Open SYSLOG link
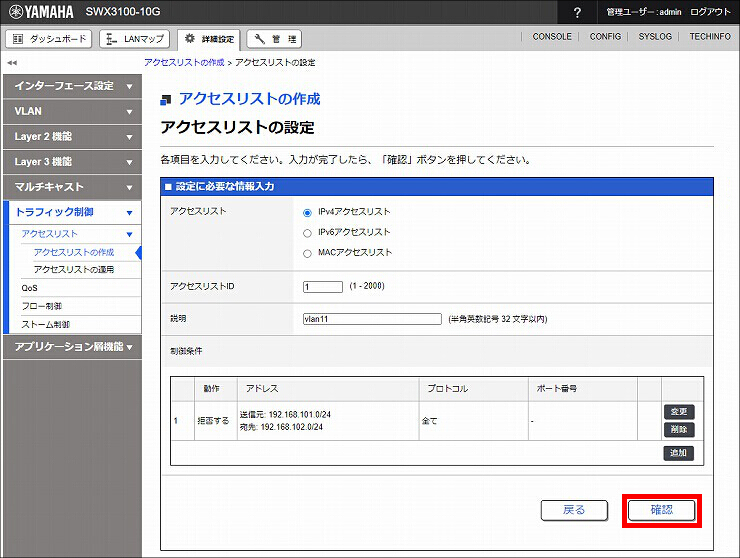Viewport: 740px width, 558px height. (655, 36)
